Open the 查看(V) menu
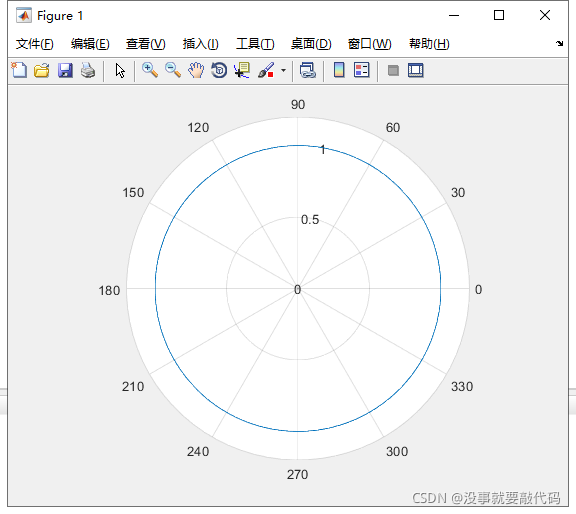576x514 pixels. coord(145,44)
